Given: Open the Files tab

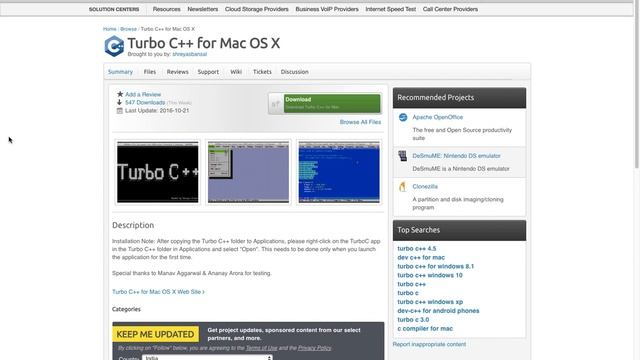Looking at the screenshot, I should point(150,72).
